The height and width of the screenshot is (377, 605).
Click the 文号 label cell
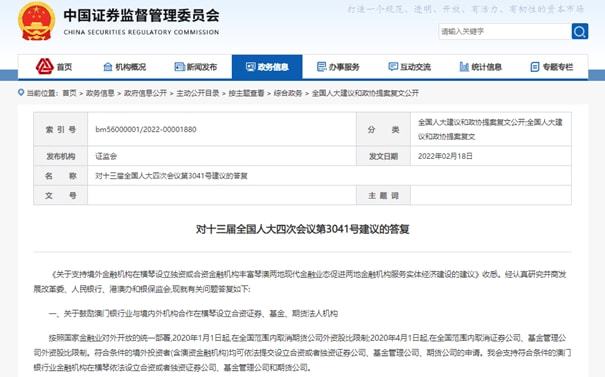pyautogui.click(x=61, y=195)
